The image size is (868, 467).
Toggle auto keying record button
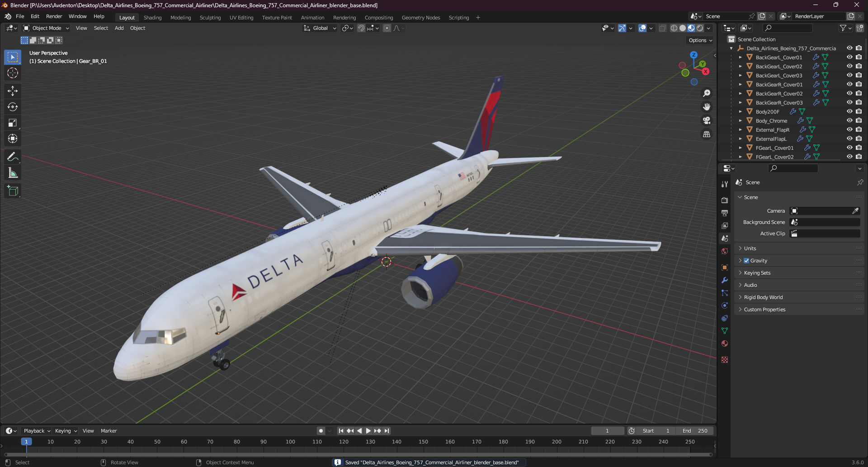tap(321, 431)
